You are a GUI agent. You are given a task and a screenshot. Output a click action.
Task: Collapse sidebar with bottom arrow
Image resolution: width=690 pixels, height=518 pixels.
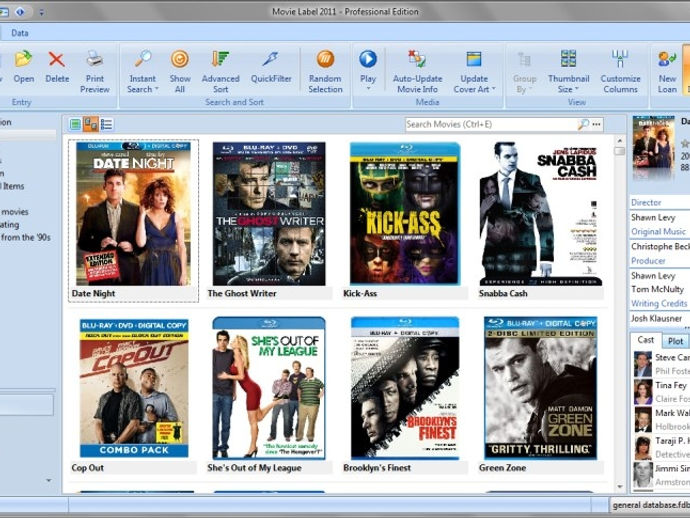click(48, 480)
